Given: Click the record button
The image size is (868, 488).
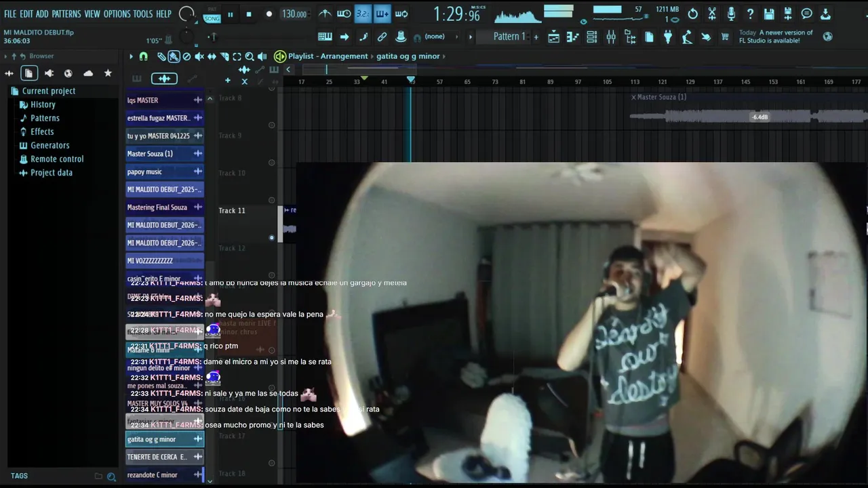Looking at the screenshot, I should [x=269, y=14].
